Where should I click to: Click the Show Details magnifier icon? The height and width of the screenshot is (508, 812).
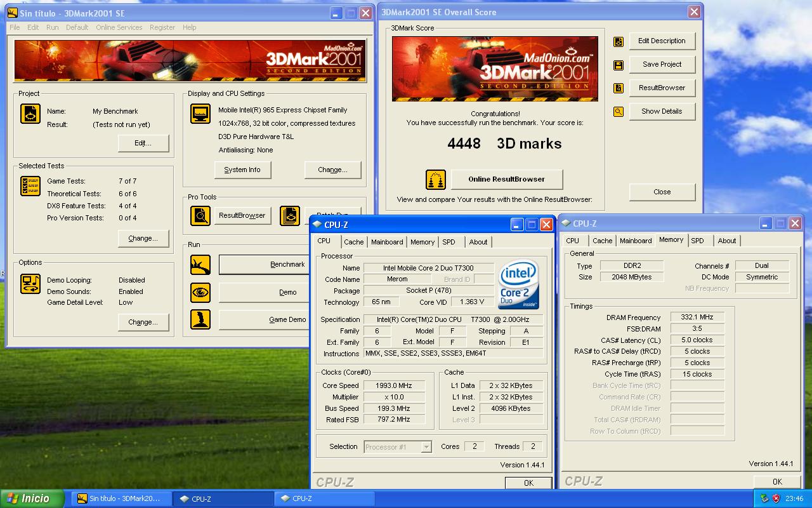(x=619, y=112)
